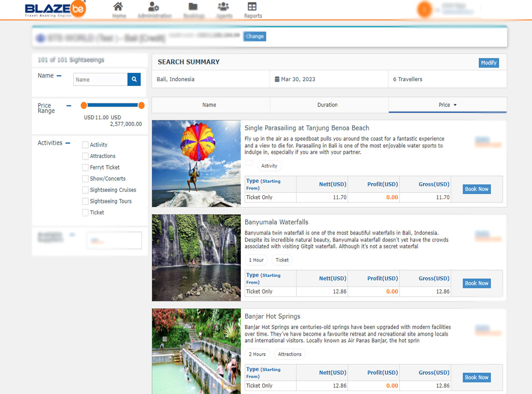Collapse the Activities filter section
Image resolution: width=532 pixels, height=394 pixels.
point(68,143)
